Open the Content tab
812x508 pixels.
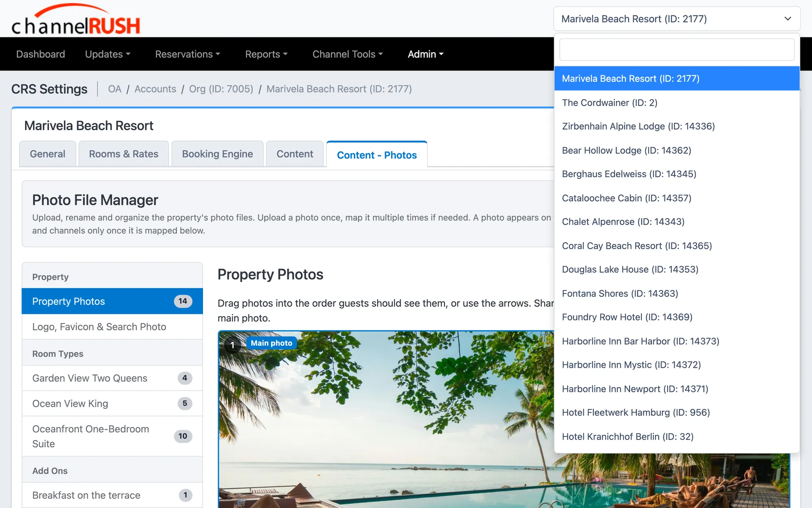(x=295, y=154)
